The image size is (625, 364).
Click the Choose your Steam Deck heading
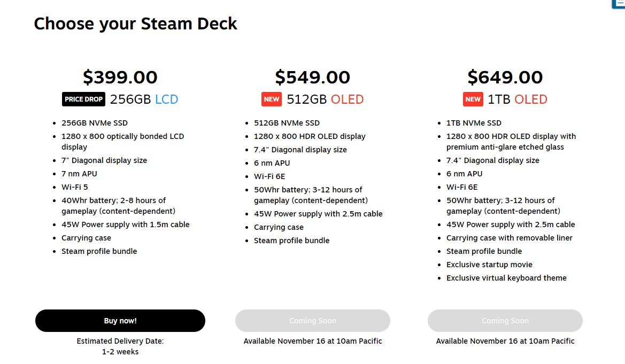tap(136, 24)
